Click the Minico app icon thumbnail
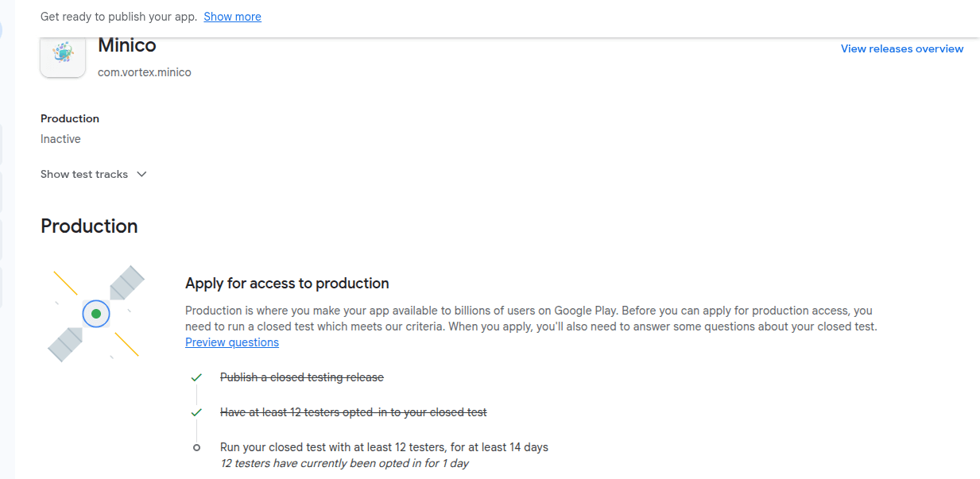The width and height of the screenshot is (980, 479). (x=62, y=56)
